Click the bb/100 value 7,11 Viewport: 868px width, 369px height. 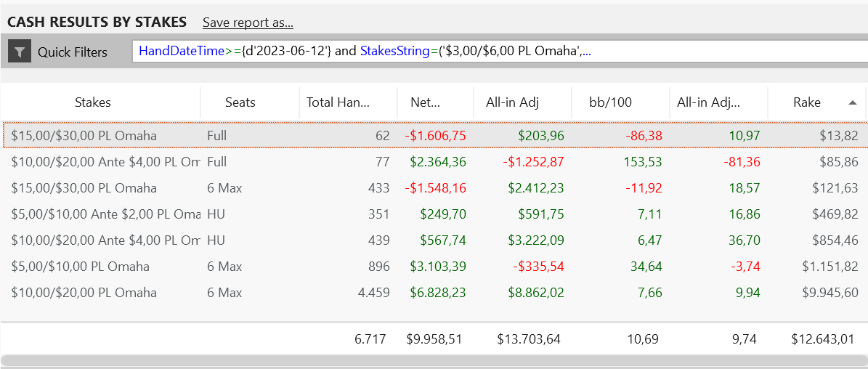click(x=650, y=214)
